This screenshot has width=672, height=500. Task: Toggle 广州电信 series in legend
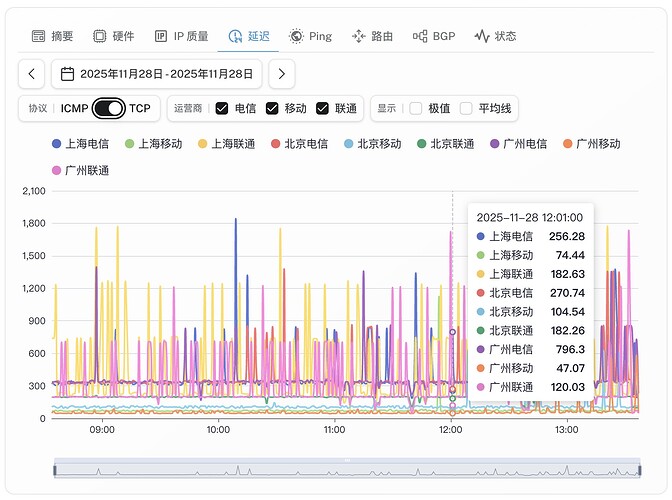click(x=518, y=144)
